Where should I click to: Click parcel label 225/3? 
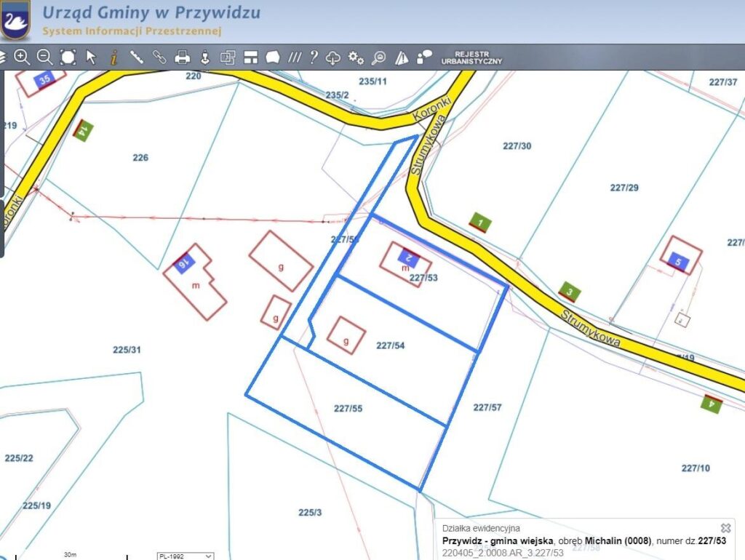point(310,513)
